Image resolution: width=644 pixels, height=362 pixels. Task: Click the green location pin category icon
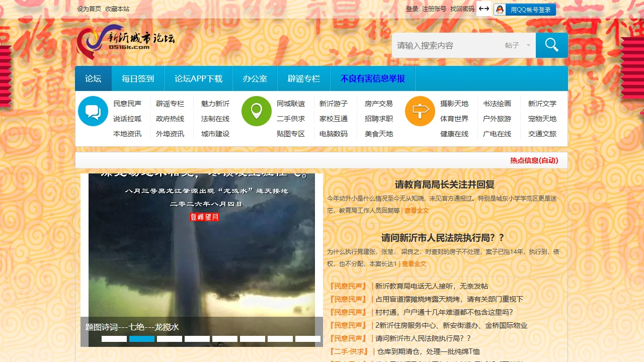pos(257,111)
